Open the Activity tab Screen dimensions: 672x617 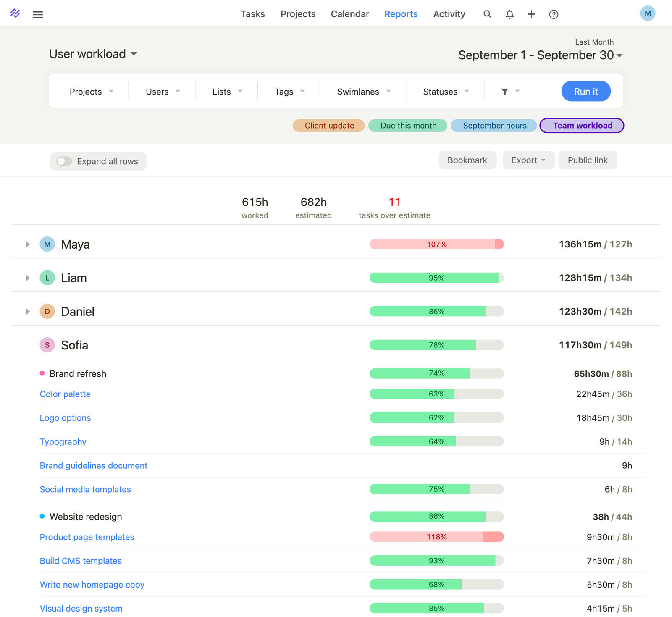pyautogui.click(x=449, y=14)
